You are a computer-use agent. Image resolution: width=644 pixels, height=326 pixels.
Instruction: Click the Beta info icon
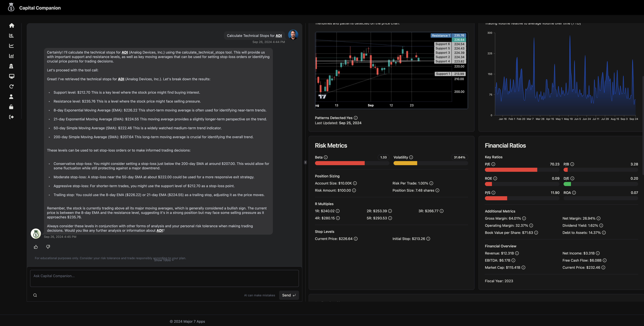(x=326, y=157)
